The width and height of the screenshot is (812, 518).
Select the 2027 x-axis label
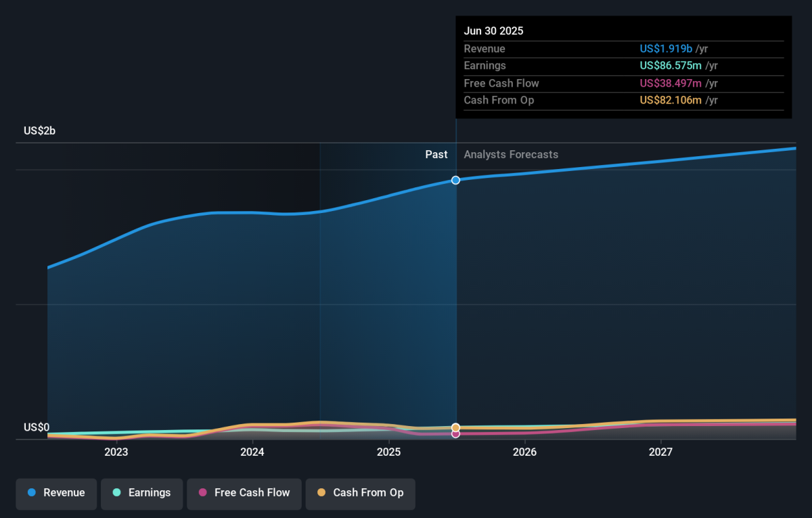click(660, 452)
